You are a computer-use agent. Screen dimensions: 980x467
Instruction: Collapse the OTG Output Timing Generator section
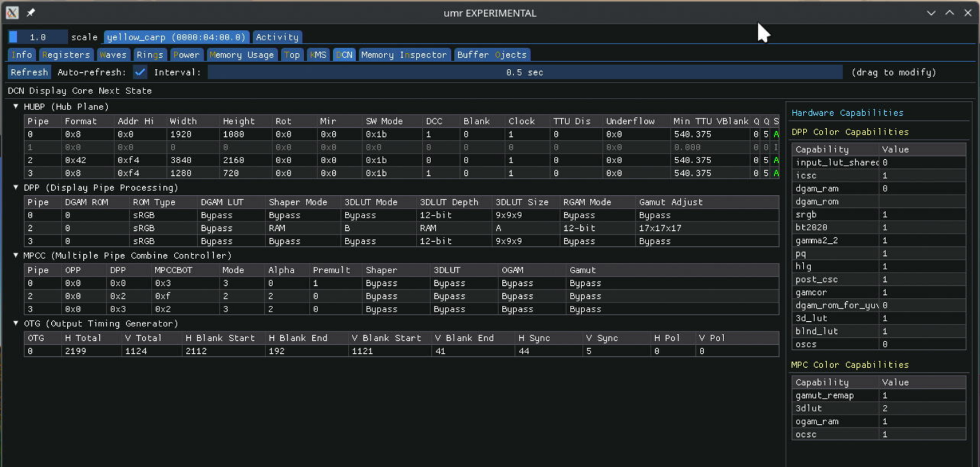pyautogui.click(x=16, y=324)
